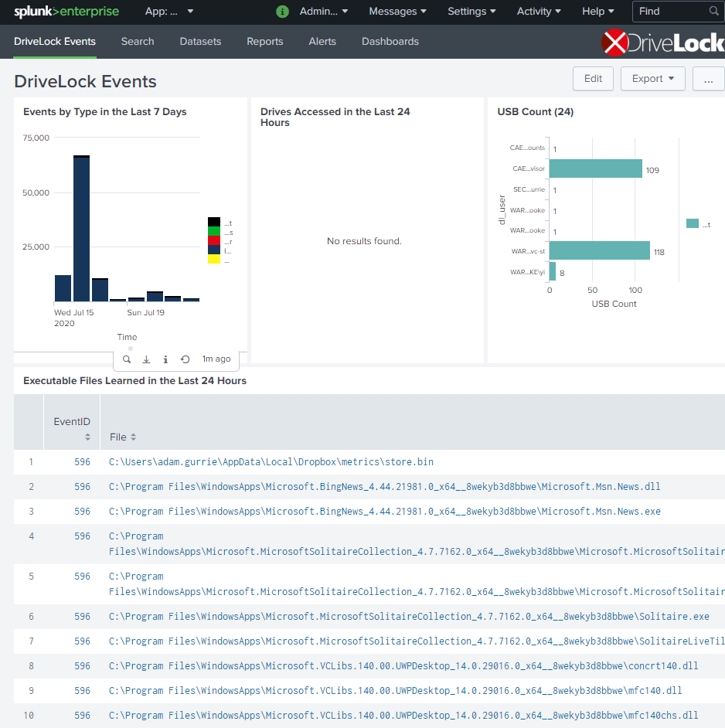Open the Help menu
The width and height of the screenshot is (725, 728).
597,12
